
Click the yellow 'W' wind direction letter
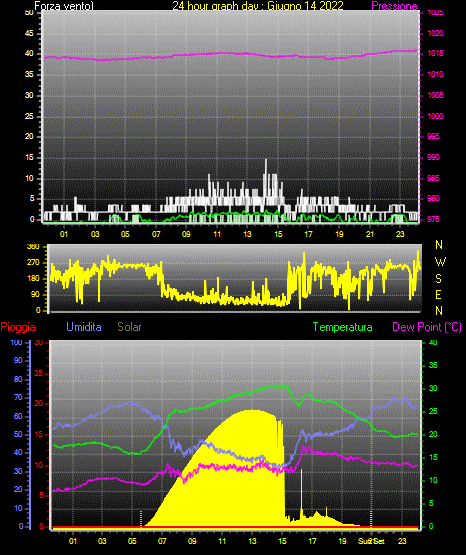point(440,262)
